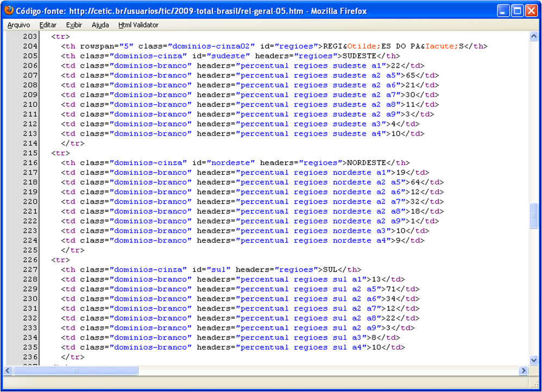Click the Firefox icon in the title bar
The width and height of the screenshot is (542, 392).
(x=9, y=10)
